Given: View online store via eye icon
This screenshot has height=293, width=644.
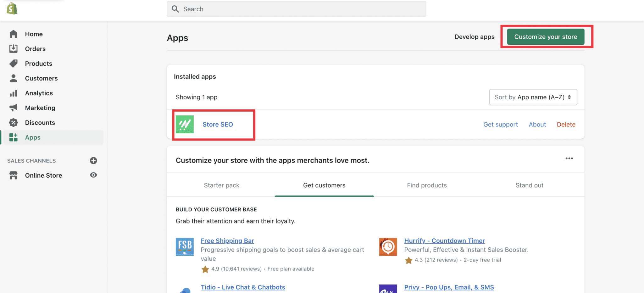Looking at the screenshot, I should coord(93,175).
